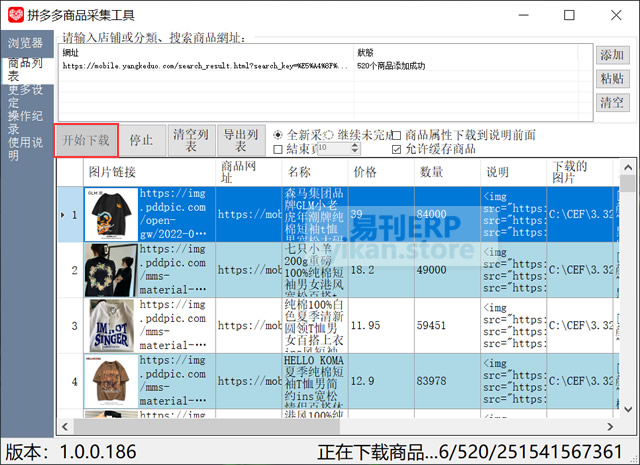Click the 七只小羊 product image thumbnail
Viewport: 640px width, 465px height.
pos(110,269)
